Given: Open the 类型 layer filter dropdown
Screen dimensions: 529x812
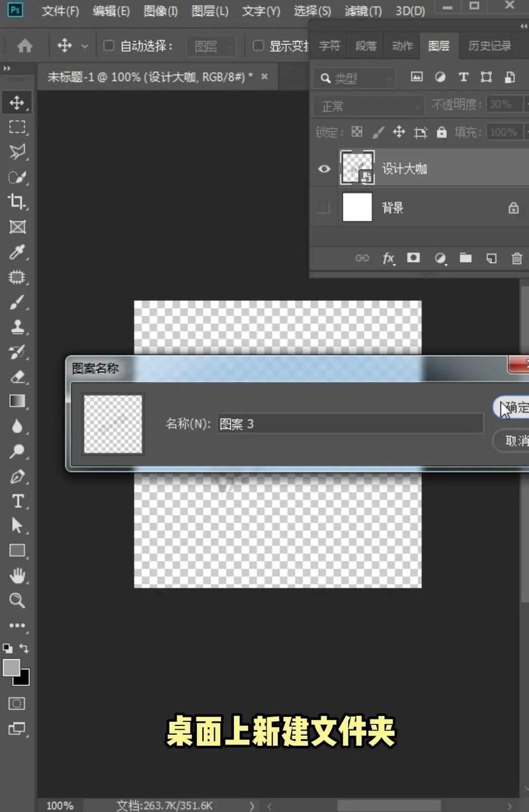Looking at the screenshot, I should click(354, 78).
